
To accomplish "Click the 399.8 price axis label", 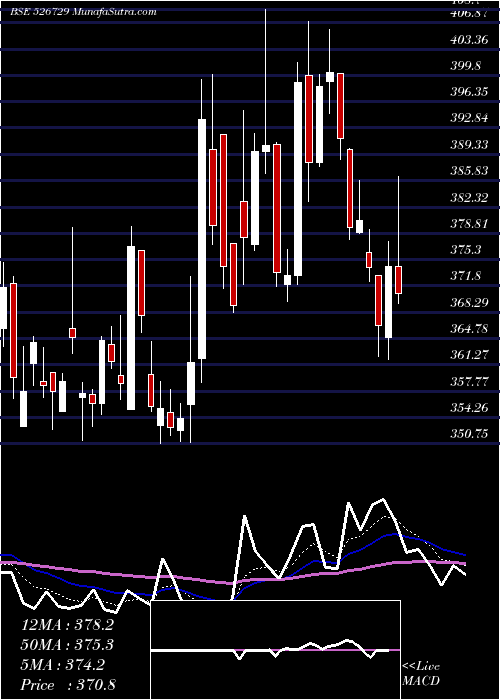I will [467, 66].
